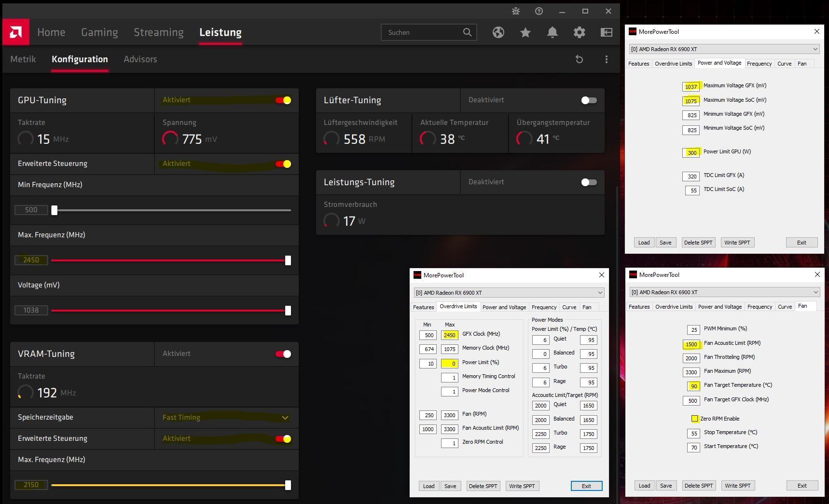Click Maximum Voltage GFX field 1037
Image resolution: width=829 pixels, height=504 pixels.
coord(691,87)
